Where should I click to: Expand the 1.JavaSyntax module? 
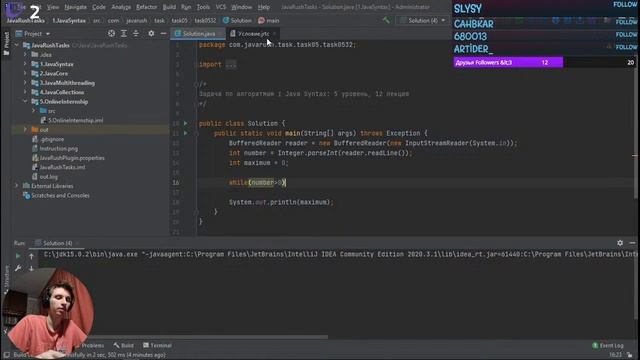pyautogui.click(x=25, y=64)
